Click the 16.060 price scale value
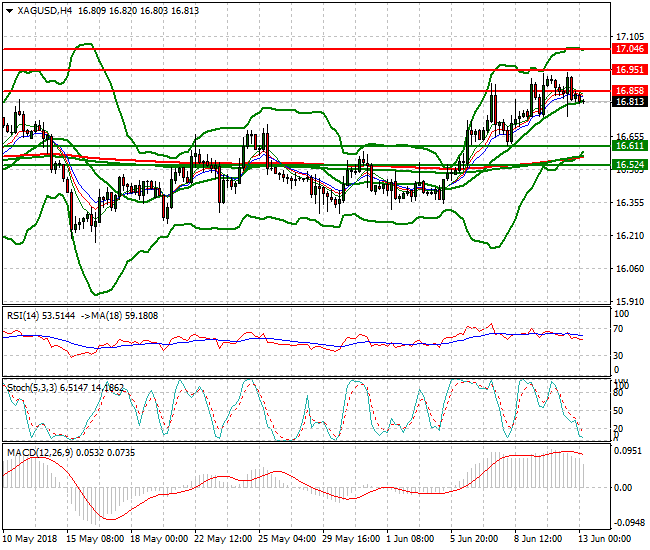Viewport: 650px width, 550px height. (630, 269)
